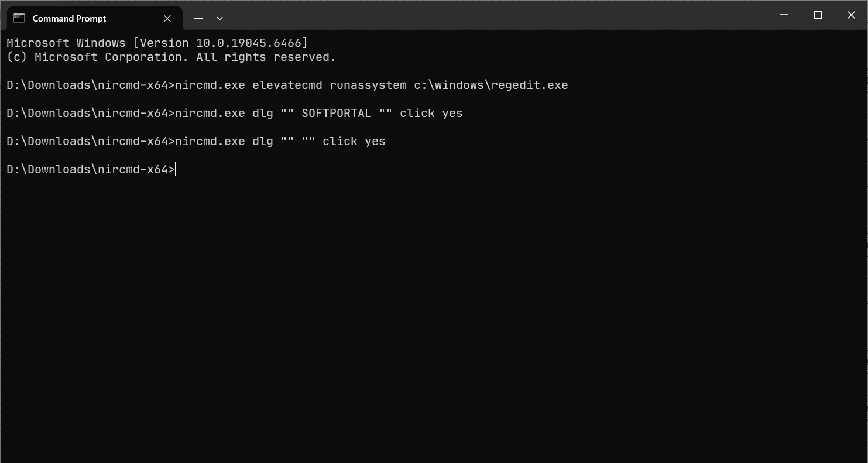Open a new tab with the plus button
Image resolution: width=868 pixels, height=463 pixels.
pos(198,18)
